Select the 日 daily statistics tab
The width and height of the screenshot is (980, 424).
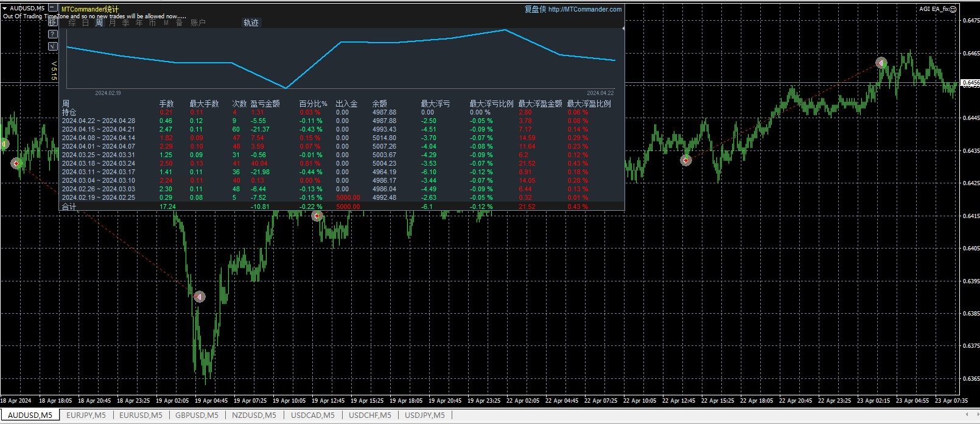pos(85,23)
